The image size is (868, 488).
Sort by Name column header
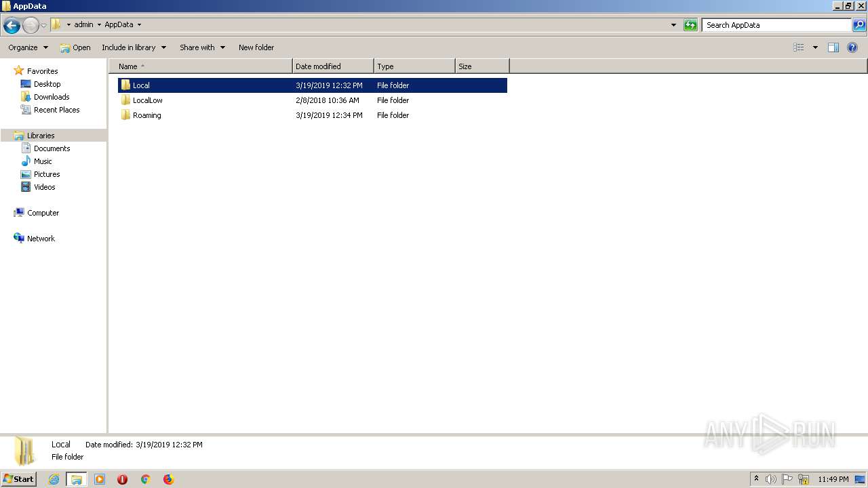[x=201, y=66]
